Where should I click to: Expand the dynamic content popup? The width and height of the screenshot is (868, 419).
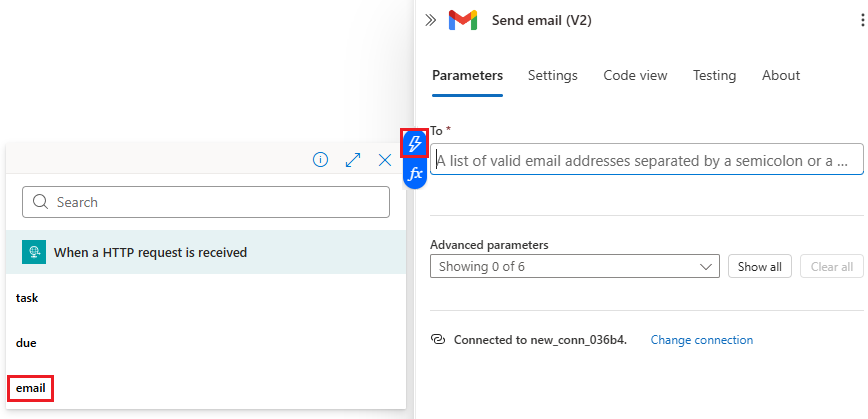(353, 161)
